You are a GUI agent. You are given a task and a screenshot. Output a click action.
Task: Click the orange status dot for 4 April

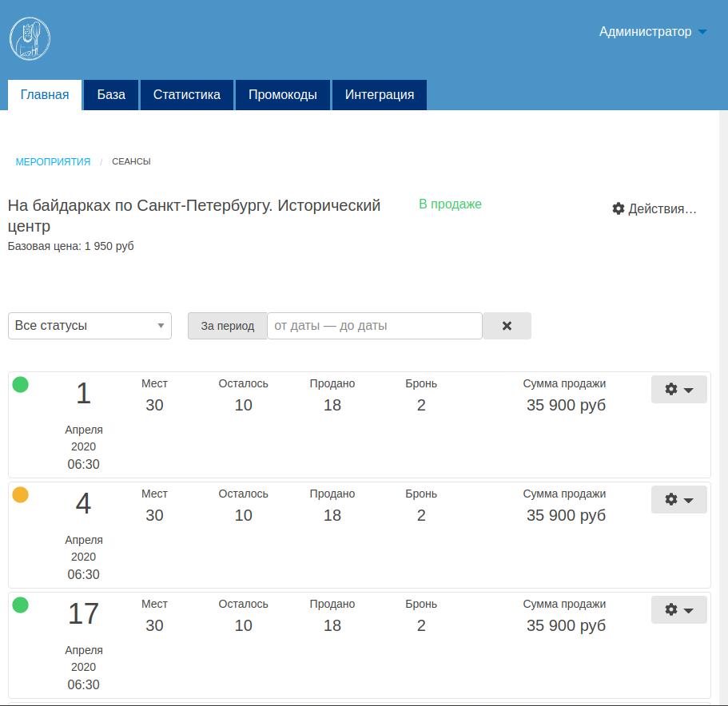click(x=21, y=495)
